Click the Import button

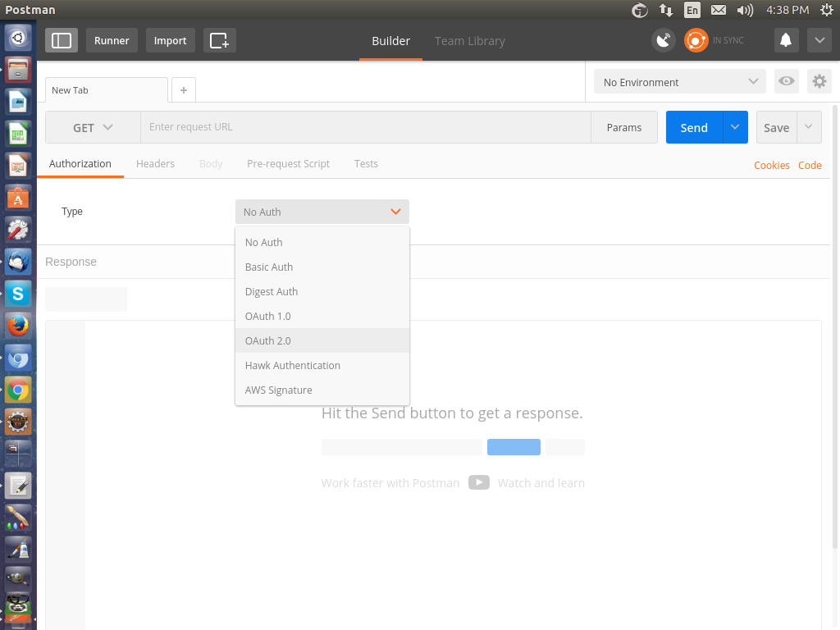170,41
